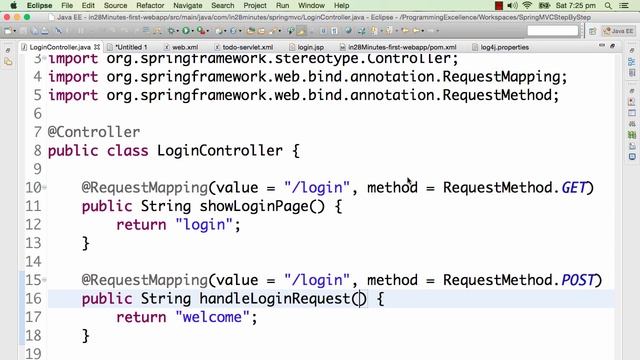Screen dimensions: 640x360
Task: Open dropdown arrow next to External Tools icon
Action: click(x=207, y=31)
